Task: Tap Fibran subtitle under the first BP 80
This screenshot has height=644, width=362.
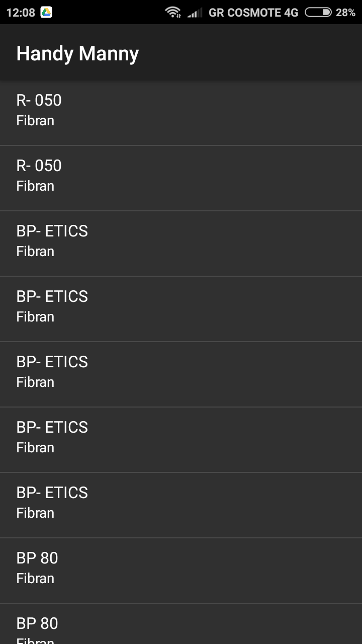Action: pyautogui.click(x=35, y=579)
